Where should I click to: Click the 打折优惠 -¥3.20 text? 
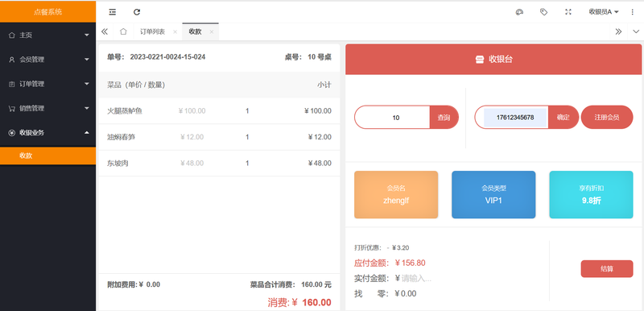click(x=382, y=247)
